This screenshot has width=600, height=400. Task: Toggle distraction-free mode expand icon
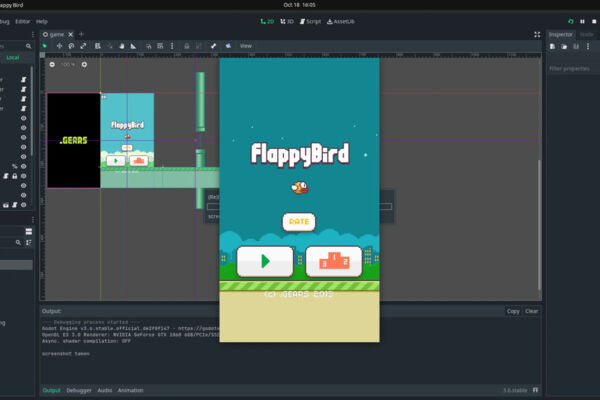tap(537, 34)
